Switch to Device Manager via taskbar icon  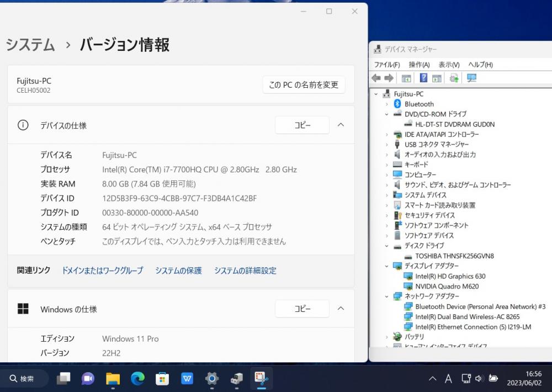click(237, 379)
